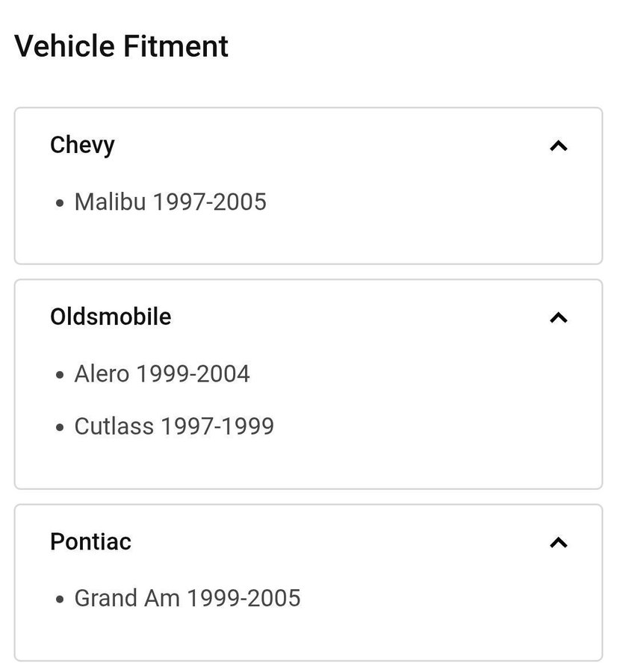This screenshot has width=617, height=672.
Task: Click the 1999-2004 year range for Alero
Action: point(193,373)
